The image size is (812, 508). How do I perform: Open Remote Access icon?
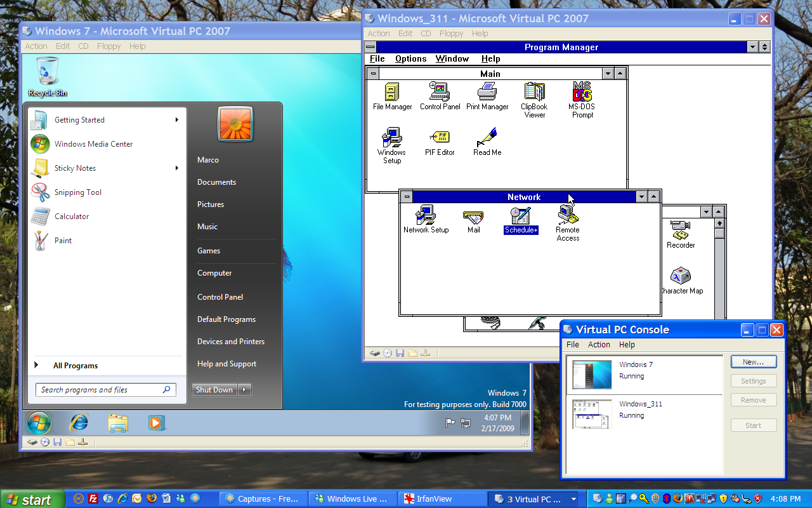pos(568,224)
